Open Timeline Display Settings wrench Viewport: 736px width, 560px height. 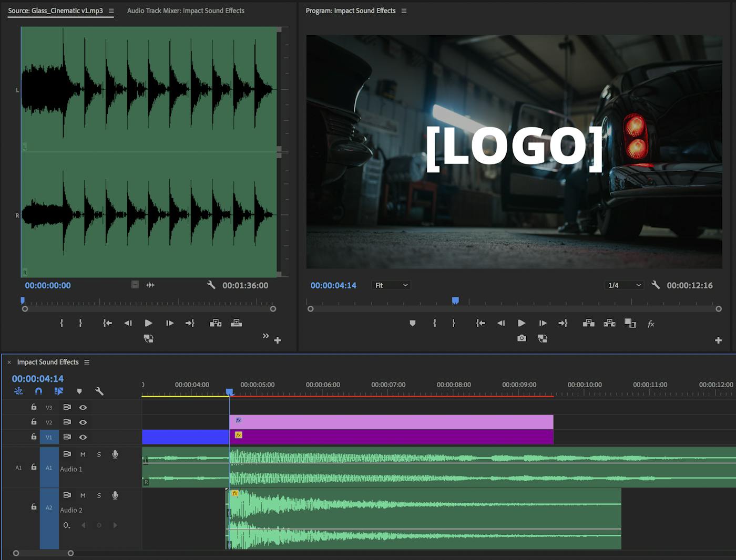pyautogui.click(x=99, y=391)
